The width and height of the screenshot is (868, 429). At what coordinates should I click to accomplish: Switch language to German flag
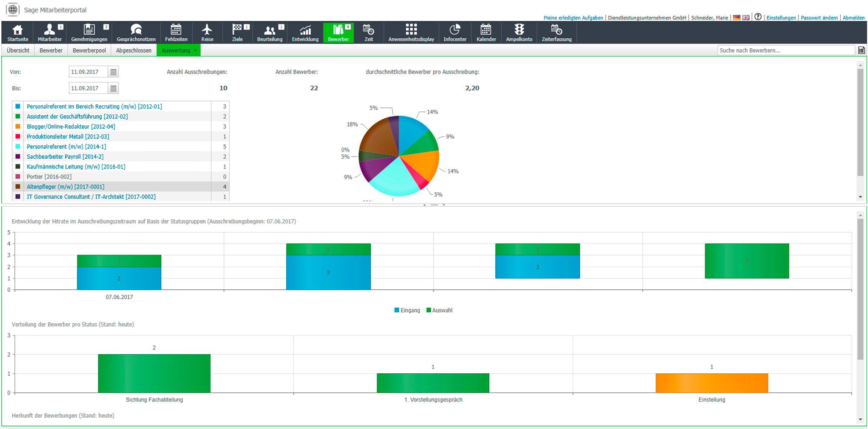pyautogui.click(x=737, y=18)
